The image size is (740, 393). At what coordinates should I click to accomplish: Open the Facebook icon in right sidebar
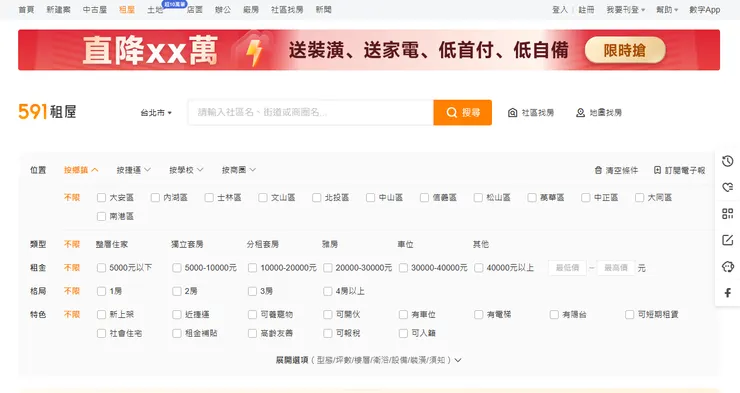pyautogui.click(x=727, y=293)
